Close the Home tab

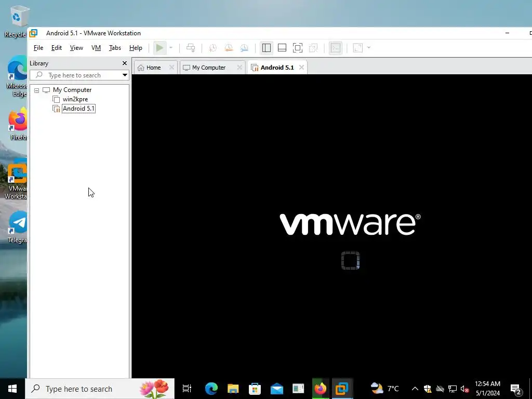pos(171,68)
